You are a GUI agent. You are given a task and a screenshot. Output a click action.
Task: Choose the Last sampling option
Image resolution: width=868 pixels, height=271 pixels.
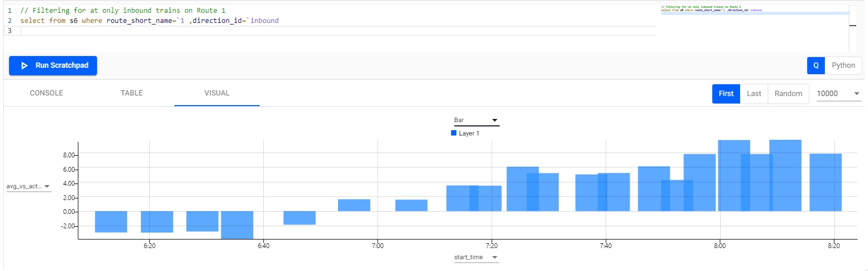click(754, 93)
